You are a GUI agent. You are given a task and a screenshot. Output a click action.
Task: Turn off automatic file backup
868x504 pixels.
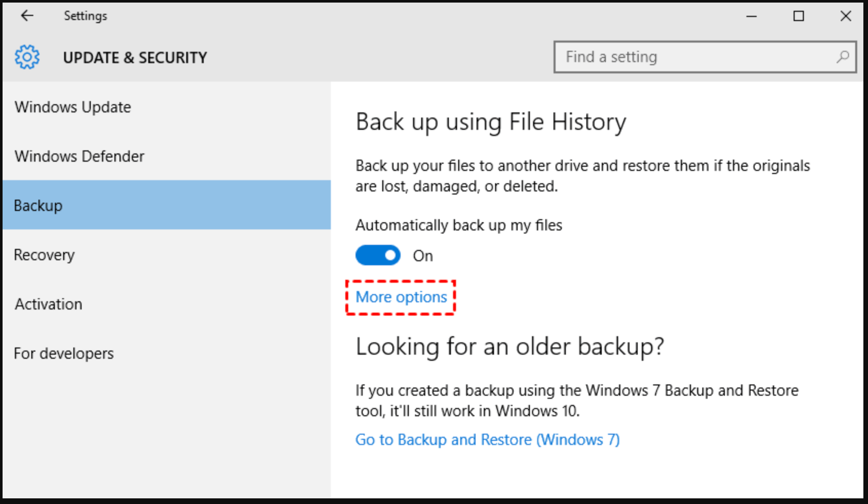(x=378, y=255)
